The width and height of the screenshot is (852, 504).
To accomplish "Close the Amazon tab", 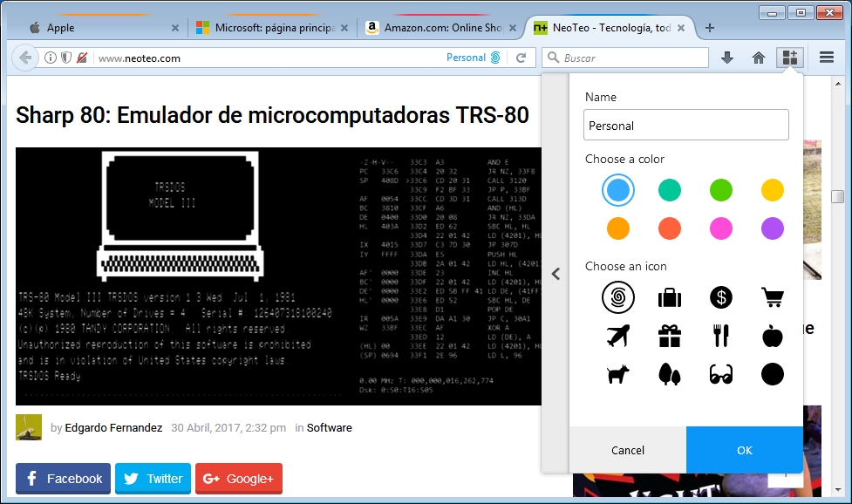I will point(513,28).
